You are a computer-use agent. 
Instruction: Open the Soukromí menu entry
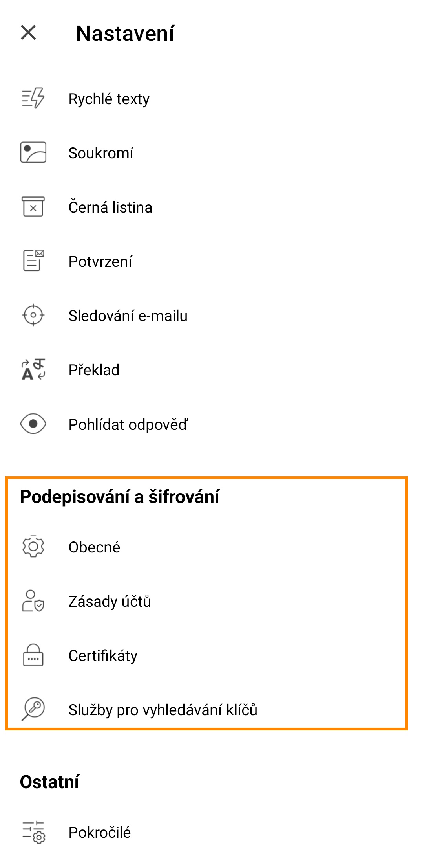coord(101,153)
